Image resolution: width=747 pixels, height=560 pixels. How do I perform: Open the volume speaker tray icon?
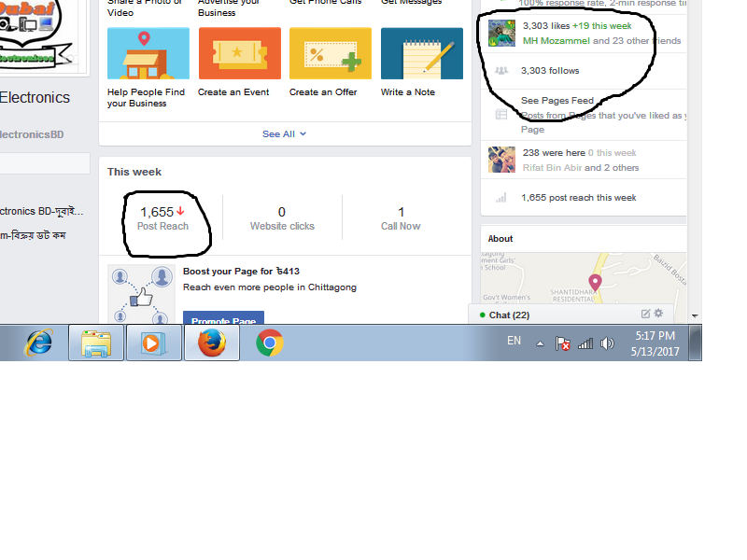[x=607, y=343]
